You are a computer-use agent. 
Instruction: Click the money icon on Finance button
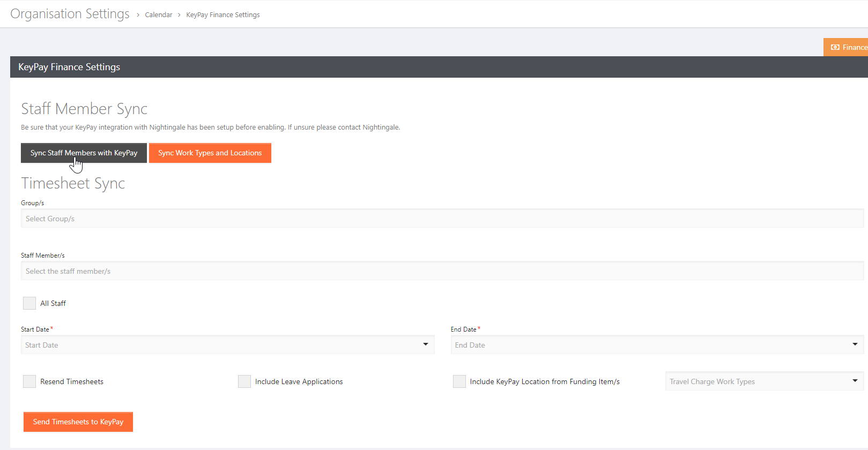(x=835, y=47)
